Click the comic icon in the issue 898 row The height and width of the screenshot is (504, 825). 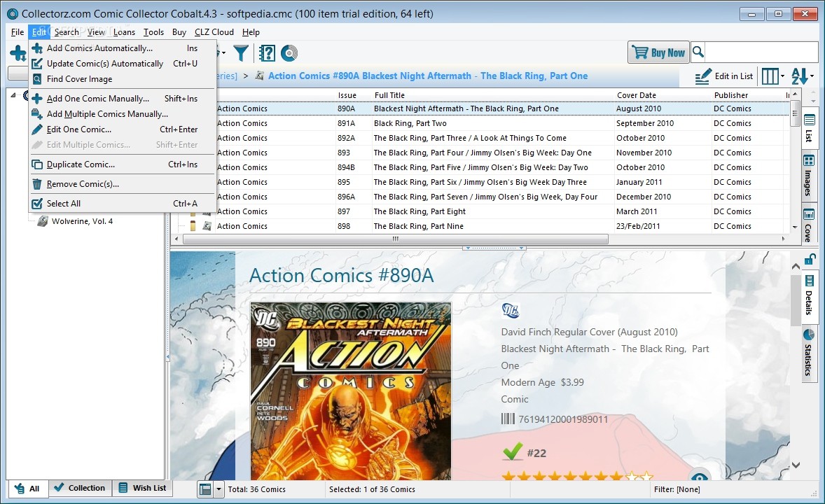point(207,226)
